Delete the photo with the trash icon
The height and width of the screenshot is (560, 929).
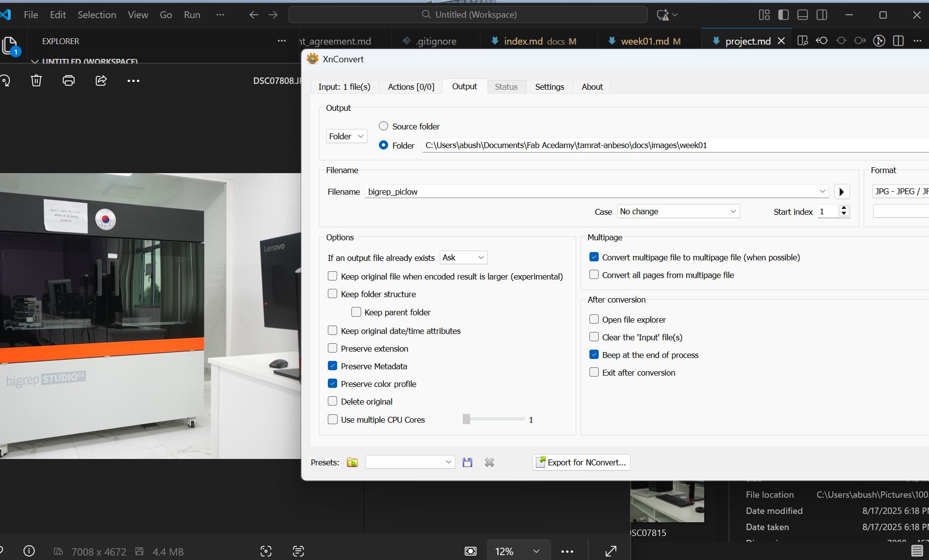[x=36, y=80]
